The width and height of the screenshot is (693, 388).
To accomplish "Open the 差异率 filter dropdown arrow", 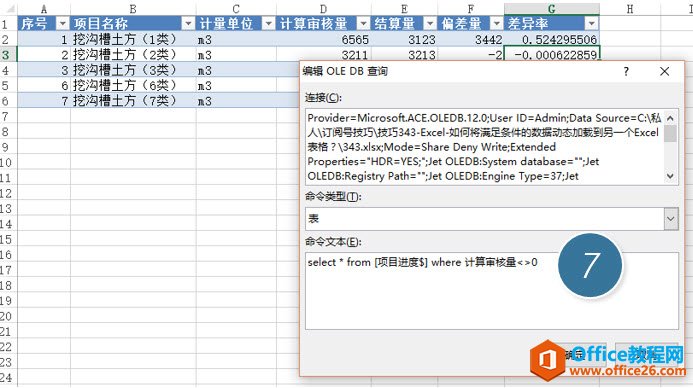I will pyautogui.click(x=591, y=24).
